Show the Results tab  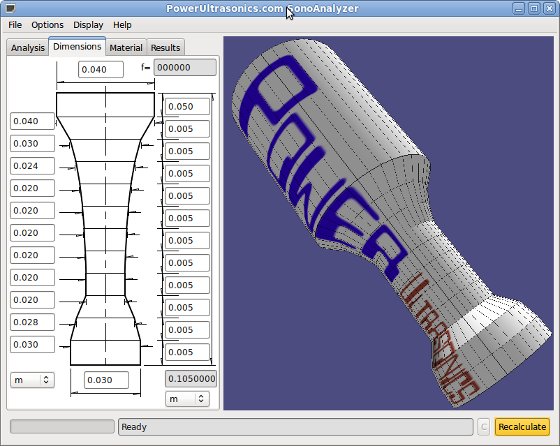click(x=165, y=47)
